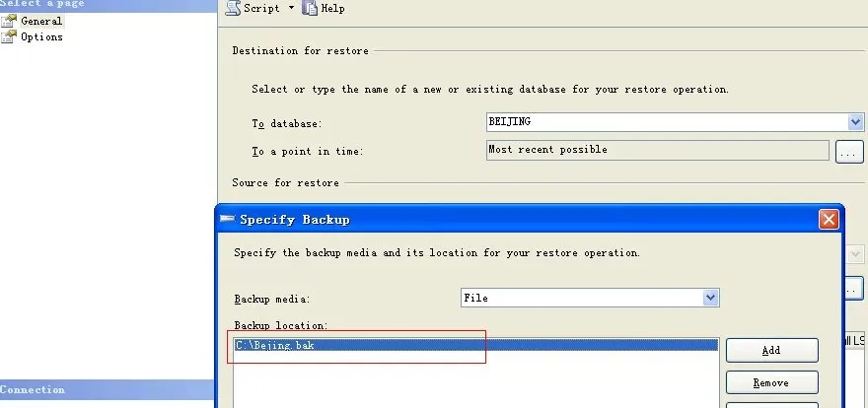Open the Options page
This screenshot has height=408, width=868.
[x=41, y=37]
